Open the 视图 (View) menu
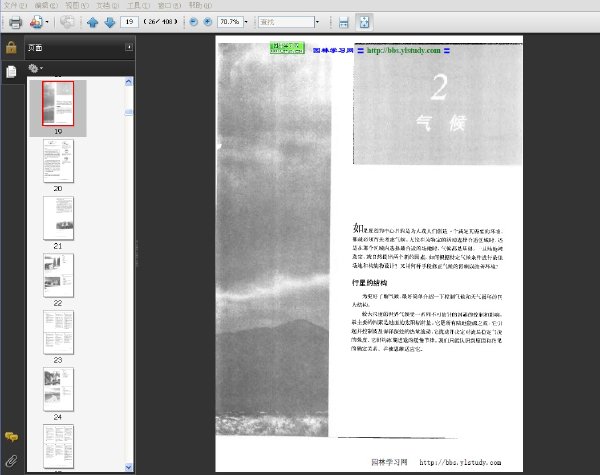This screenshot has height=475, width=600. coord(77,5)
